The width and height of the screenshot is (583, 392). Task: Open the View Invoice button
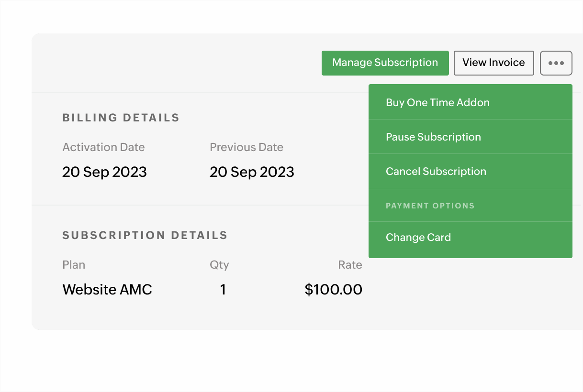coord(493,63)
